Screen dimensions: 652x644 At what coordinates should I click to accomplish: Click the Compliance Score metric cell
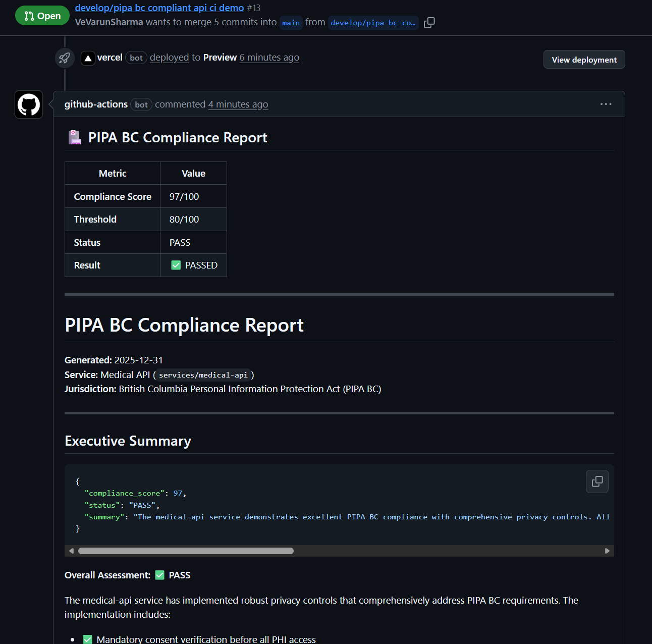click(x=113, y=196)
